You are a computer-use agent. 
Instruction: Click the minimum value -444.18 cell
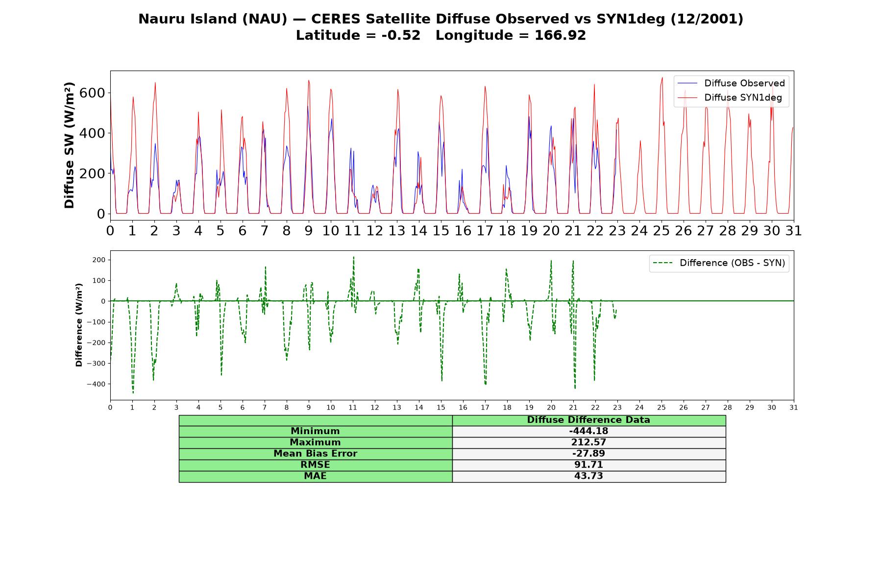point(589,431)
